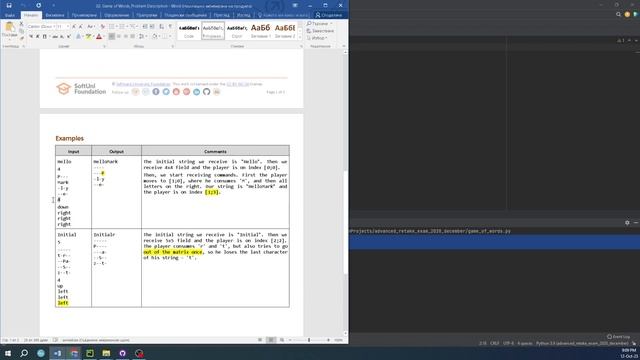640x360 pixels.
Task: Open Search Everywhere magnifier in PyCharm
Action: (x=618, y=14)
